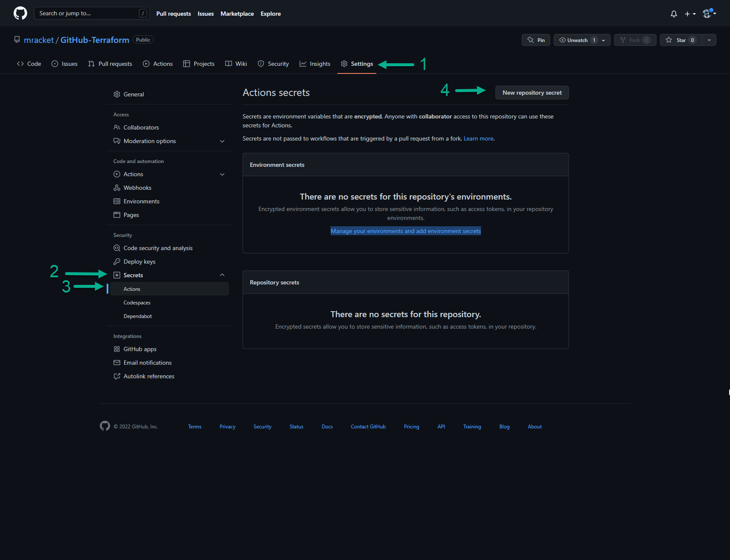Screen dimensions: 730x560
Task: Switch to the repository Security tab
Action: (273, 64)
